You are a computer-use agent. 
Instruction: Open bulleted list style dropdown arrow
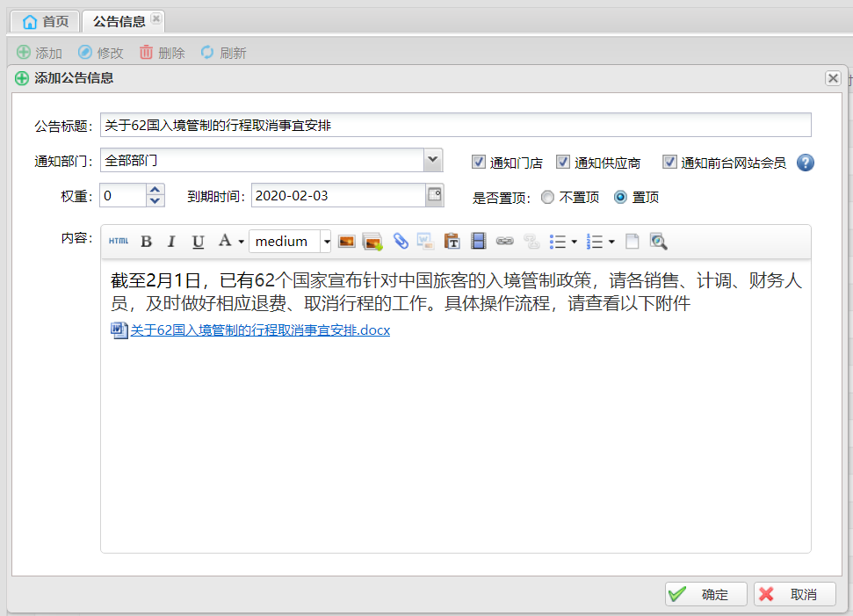[x=574, y=242]
